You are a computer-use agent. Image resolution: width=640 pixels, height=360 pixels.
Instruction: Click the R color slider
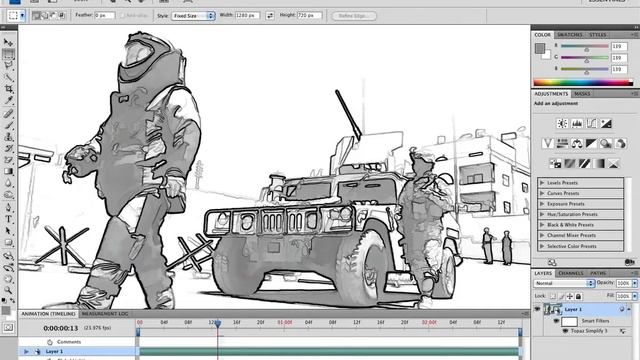point(584,47)
